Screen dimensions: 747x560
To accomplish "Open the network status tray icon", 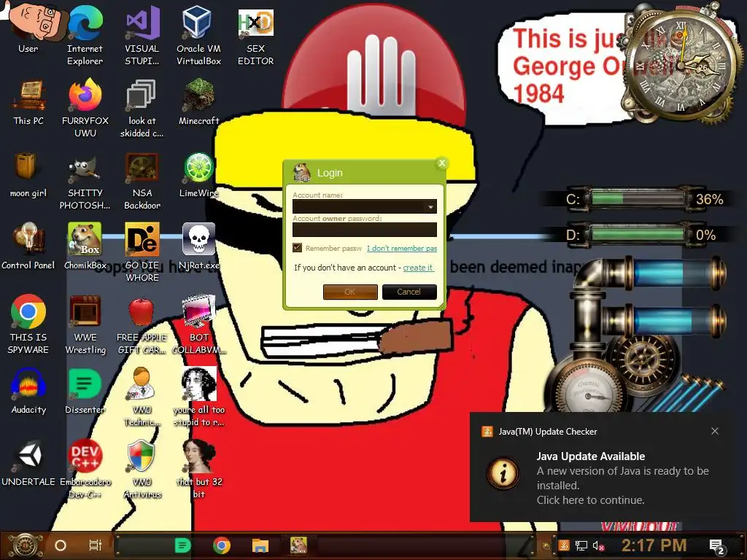I will (581, 545).
